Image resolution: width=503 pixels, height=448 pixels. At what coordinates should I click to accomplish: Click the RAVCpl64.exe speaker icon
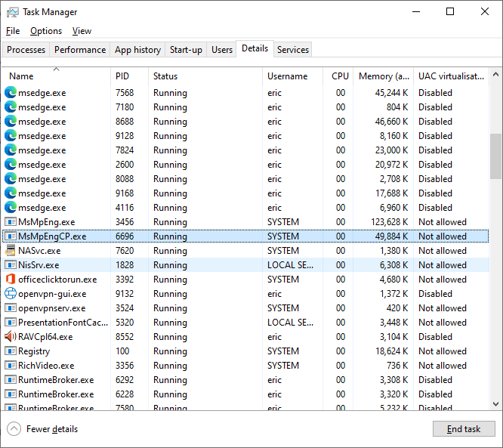click(x=11, y=337)
